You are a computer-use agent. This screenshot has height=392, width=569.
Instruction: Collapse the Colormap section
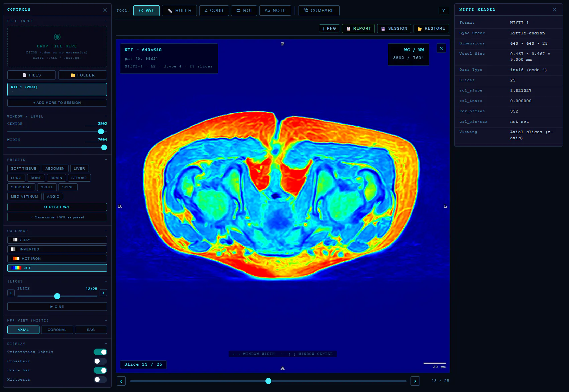[106, 231]
